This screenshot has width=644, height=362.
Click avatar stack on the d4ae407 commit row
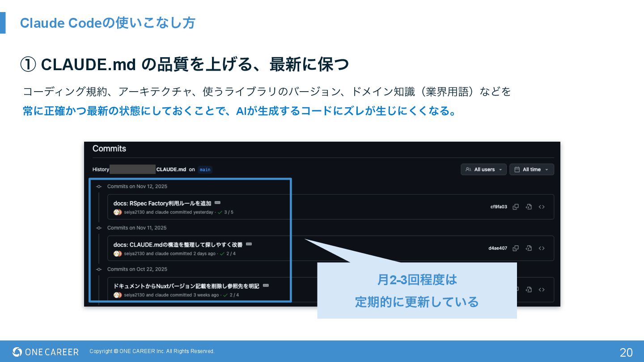[x=118, y=254]
